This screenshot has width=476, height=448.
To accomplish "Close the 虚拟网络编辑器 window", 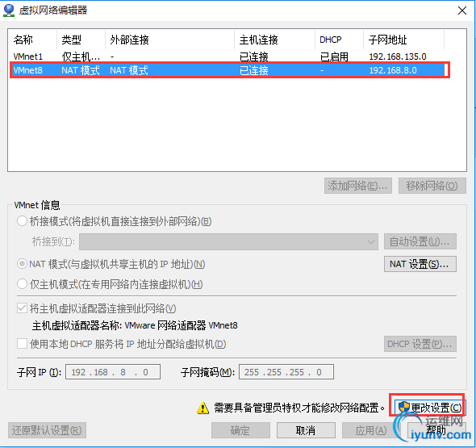I will pos(462,10).
